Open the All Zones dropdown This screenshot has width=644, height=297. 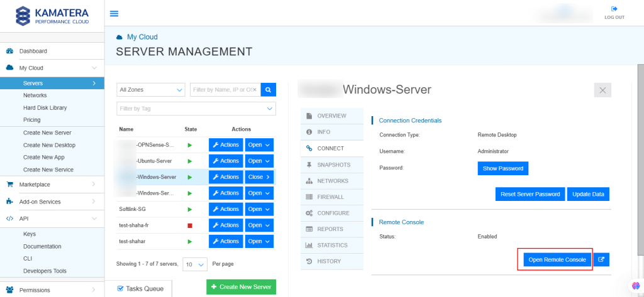pos(151,90)
